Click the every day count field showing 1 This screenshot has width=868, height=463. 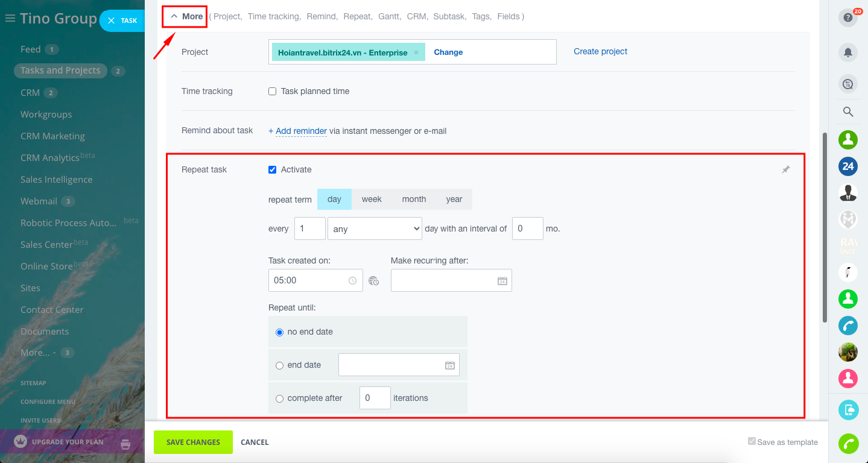310,228
